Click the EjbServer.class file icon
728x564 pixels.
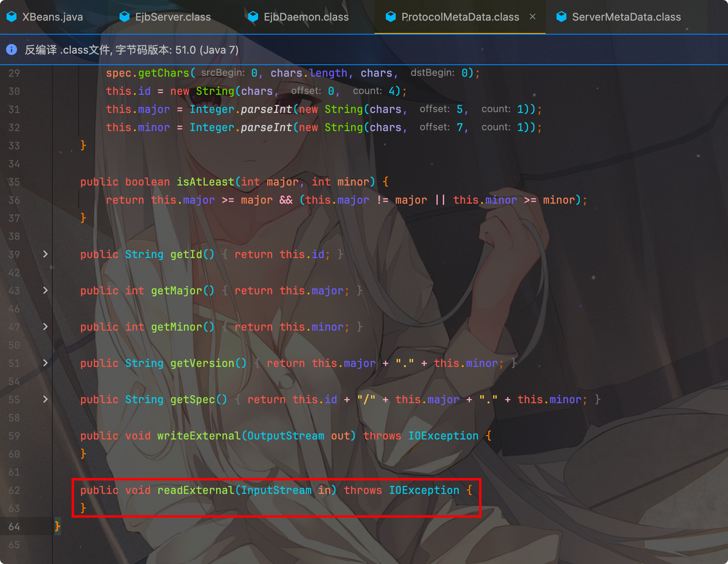click(x=124, y=16)
